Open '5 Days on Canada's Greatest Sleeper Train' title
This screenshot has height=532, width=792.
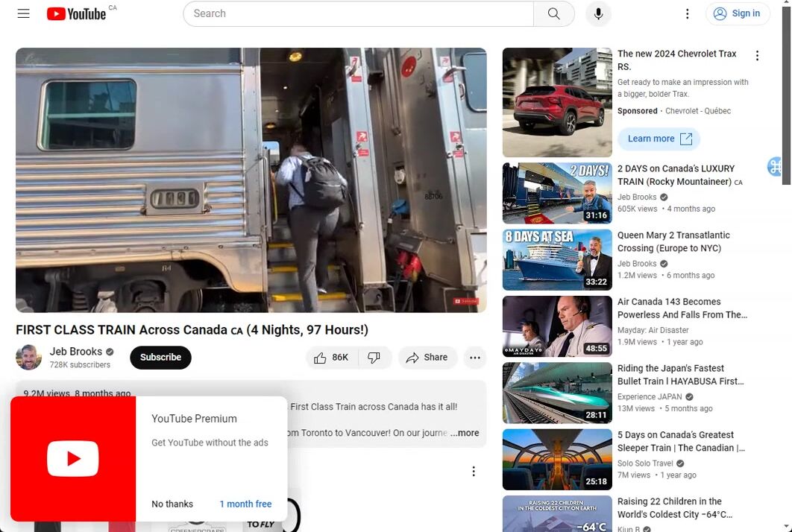click(x=681, y=442)
